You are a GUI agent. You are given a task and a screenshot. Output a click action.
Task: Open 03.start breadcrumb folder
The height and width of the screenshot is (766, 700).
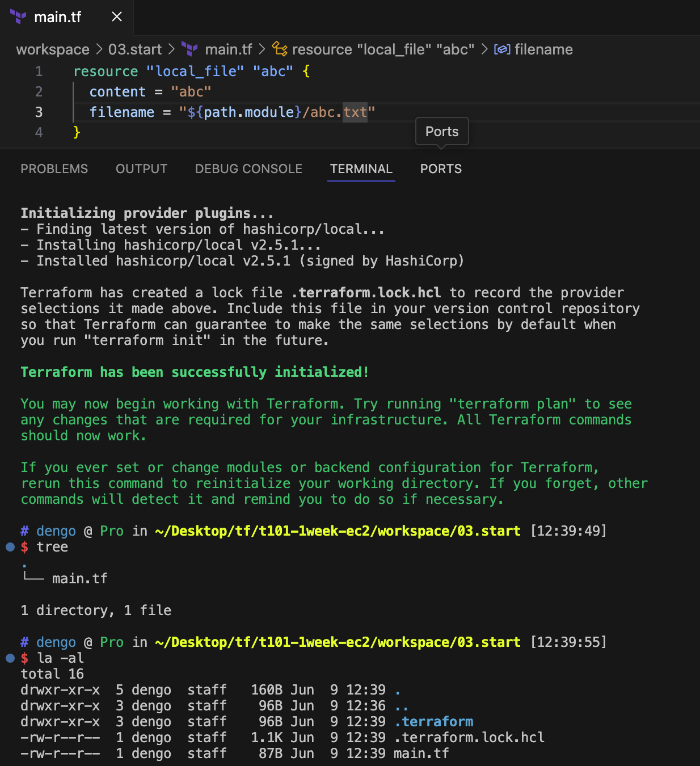coord(135,49)
